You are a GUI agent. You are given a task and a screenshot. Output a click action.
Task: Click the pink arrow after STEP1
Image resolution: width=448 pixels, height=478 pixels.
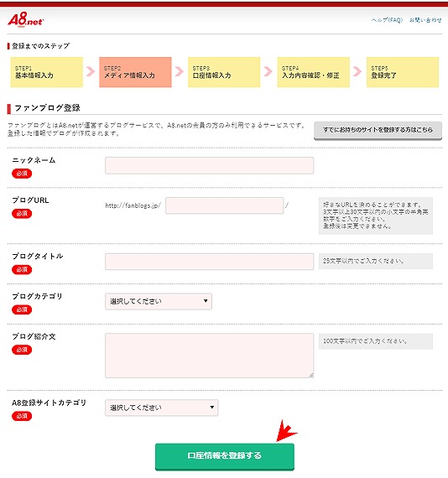pos(91,71)
